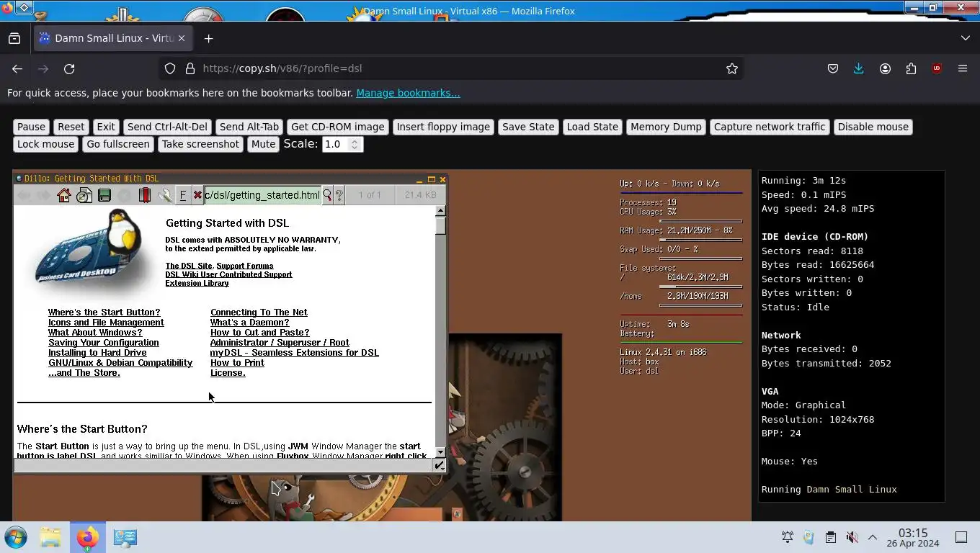Click Firefox back arrow
This screenshot has height=553, width=980.
17,68
